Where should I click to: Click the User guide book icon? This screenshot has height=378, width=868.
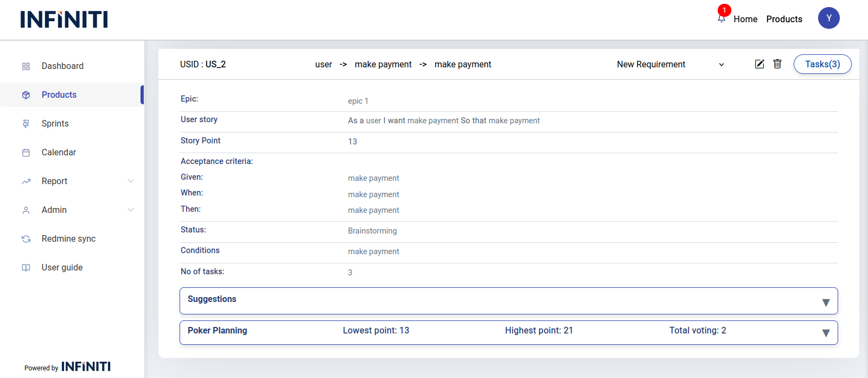click(26, 268)
